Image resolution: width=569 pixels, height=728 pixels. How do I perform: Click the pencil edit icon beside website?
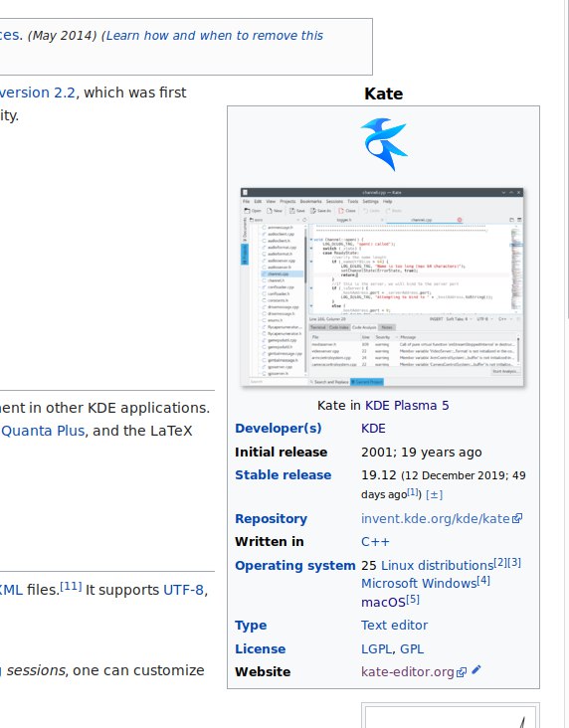[x=476, y=669]
